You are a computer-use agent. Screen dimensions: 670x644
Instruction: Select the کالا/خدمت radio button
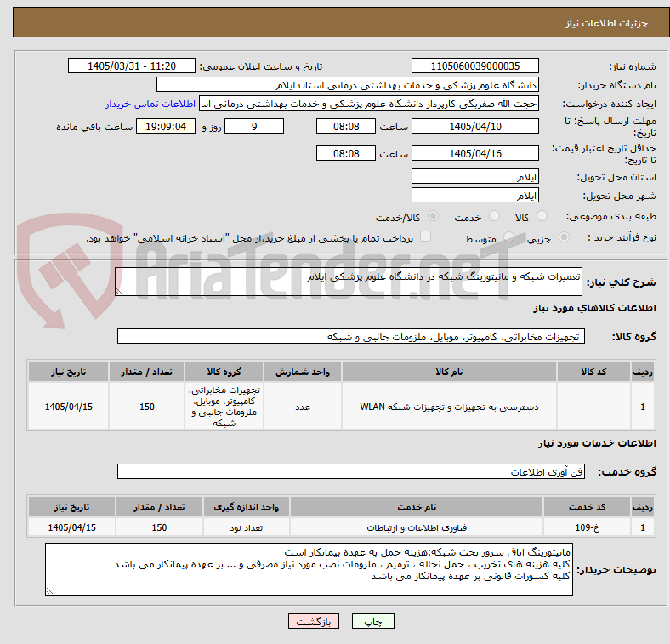click(x=434, y=216)
